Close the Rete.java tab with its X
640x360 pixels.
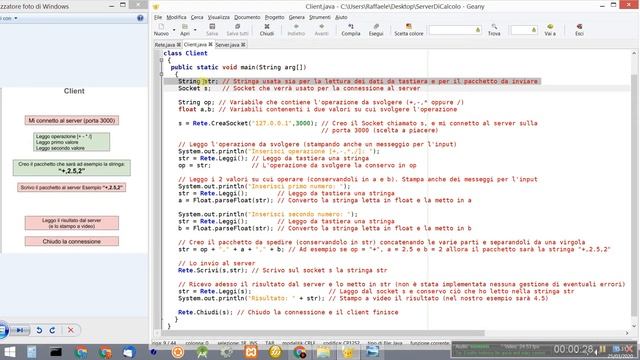(178, 45)
